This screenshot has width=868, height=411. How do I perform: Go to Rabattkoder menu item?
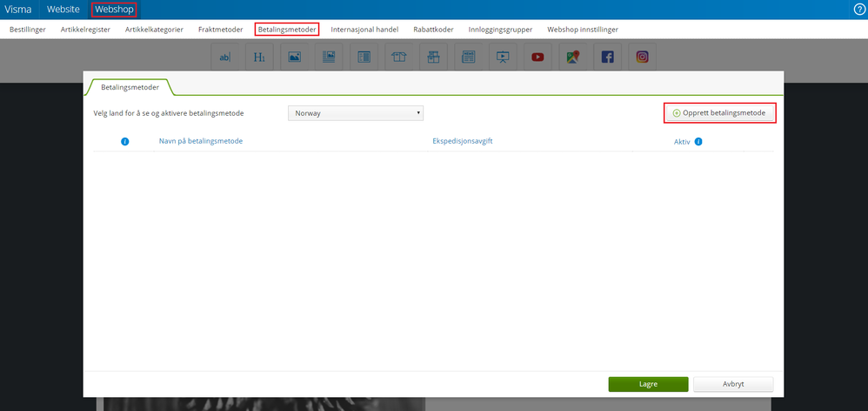click(x=433, y=30)
